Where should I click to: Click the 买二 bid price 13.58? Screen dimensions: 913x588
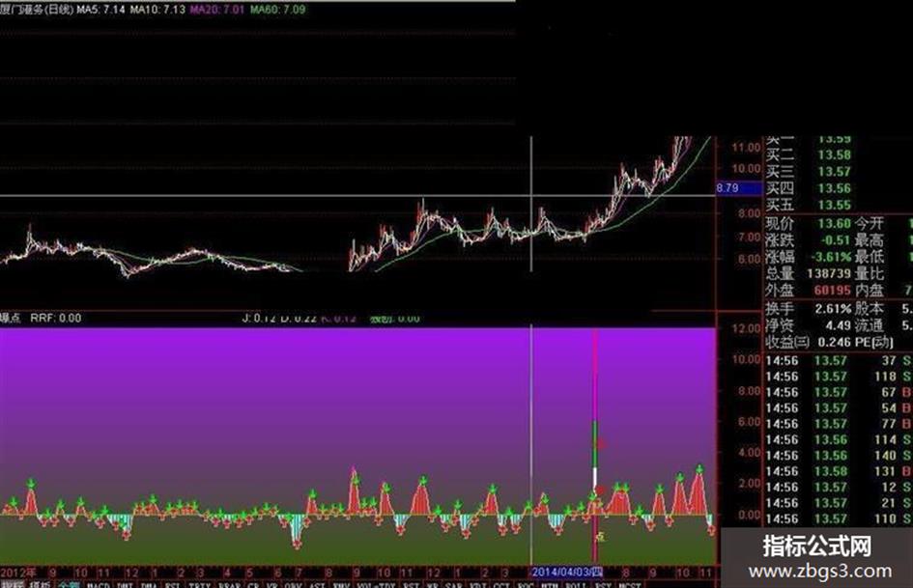(x=835, y=154)
